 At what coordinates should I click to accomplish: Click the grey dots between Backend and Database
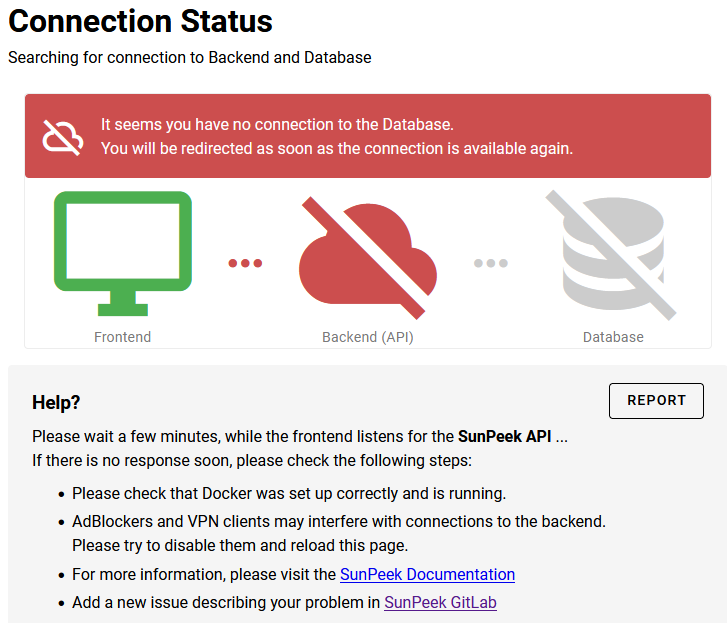(491, 263)
